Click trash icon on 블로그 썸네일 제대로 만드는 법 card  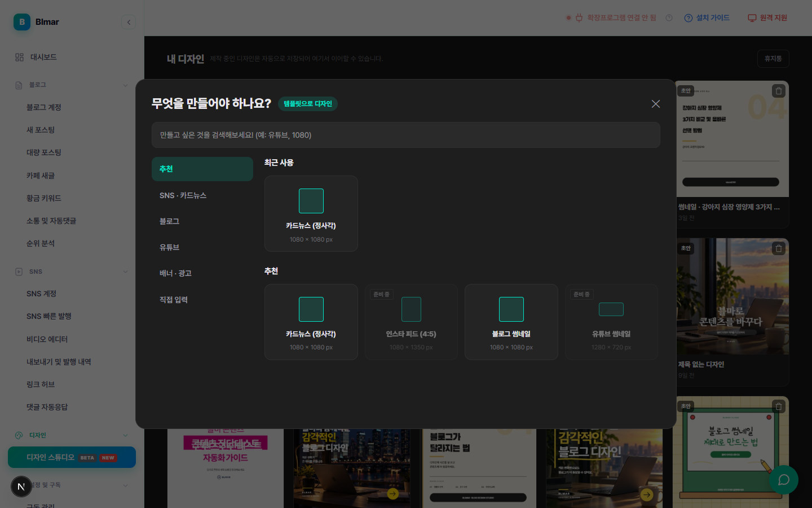tap(779, 406)
